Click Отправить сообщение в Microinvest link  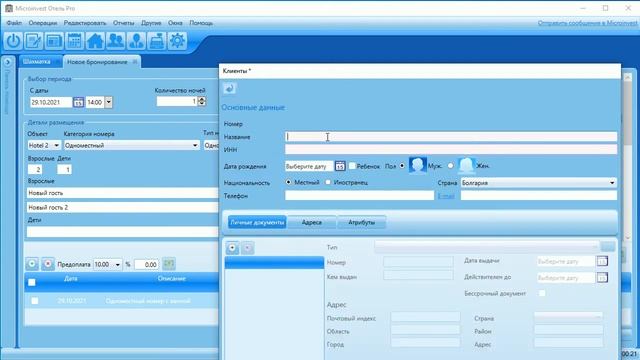587,23
